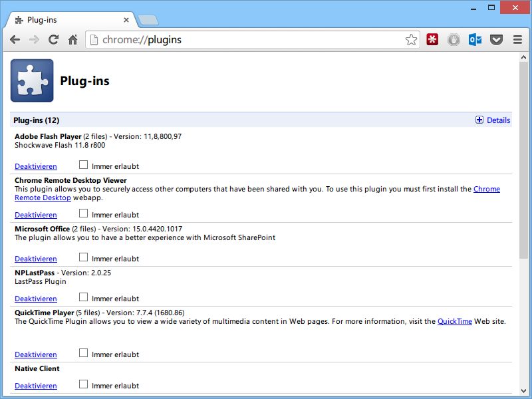532x399 pixels.
Task: Open the home page button
Action: tap(72, 40)
